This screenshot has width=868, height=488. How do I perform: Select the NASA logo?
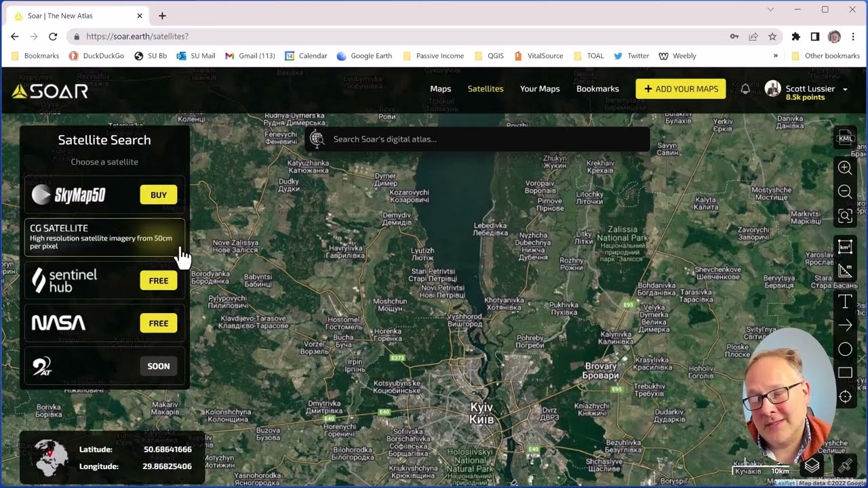[58, 323]
